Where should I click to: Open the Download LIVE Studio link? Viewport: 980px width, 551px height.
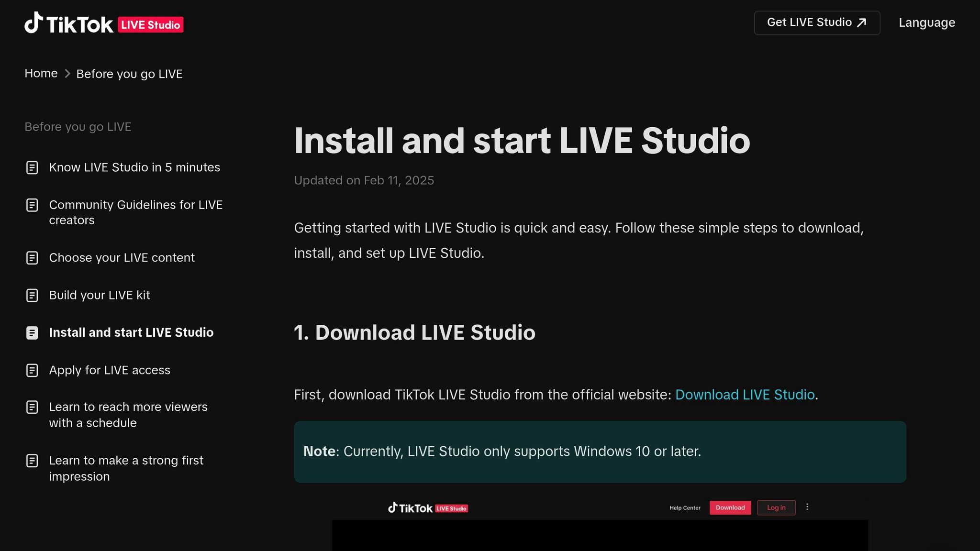pyautogui.click(x=745, y=395)
